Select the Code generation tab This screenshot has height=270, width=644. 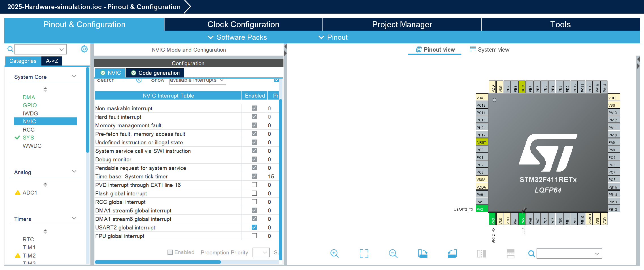[x=155, y=73]
